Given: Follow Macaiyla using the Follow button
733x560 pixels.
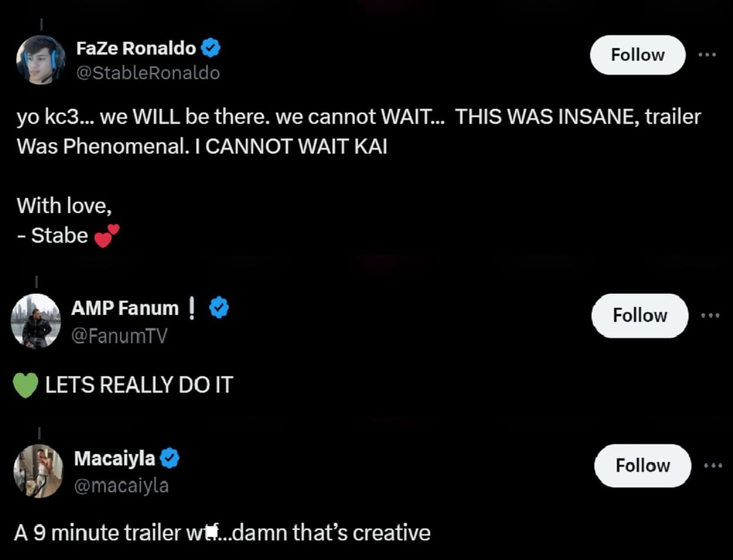Looking at the screenshot, I should coord(642,465).
